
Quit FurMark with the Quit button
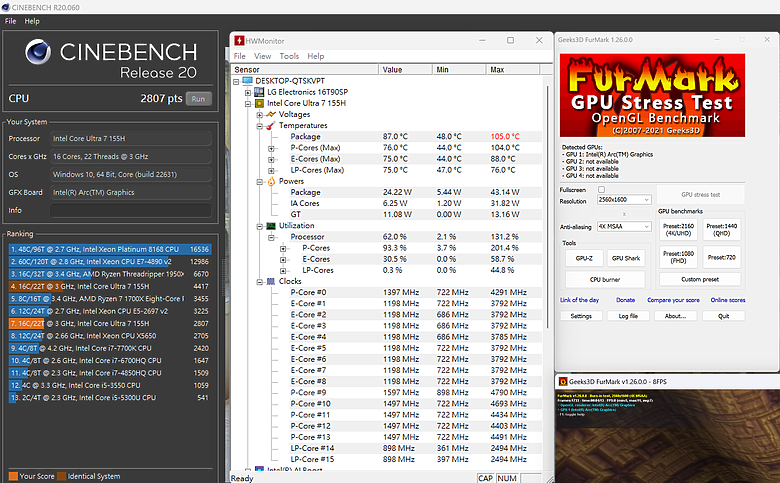point(723,316)
